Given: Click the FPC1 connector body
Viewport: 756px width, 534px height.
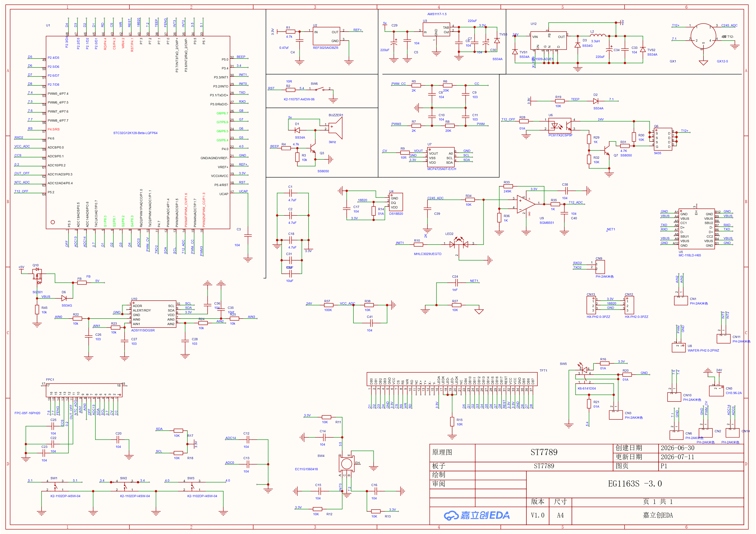Looking at the screenshot, I should click(84, 390).
